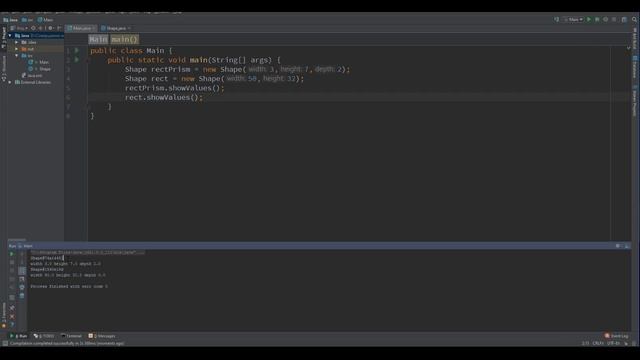Switch to the Shape.java editor tab
Screen dimensions: 640x360
(116, 28)
